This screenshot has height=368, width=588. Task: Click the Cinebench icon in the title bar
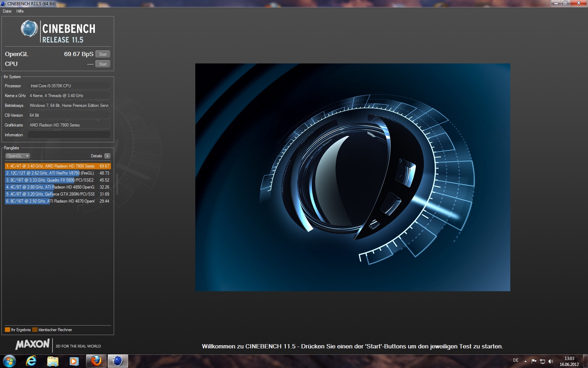coord(3,4)
